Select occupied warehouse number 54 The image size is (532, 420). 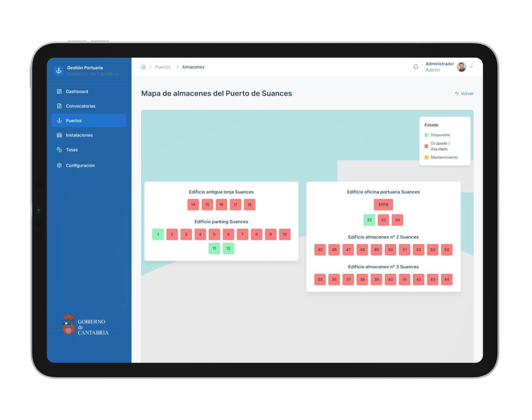(x=447, y=250)
